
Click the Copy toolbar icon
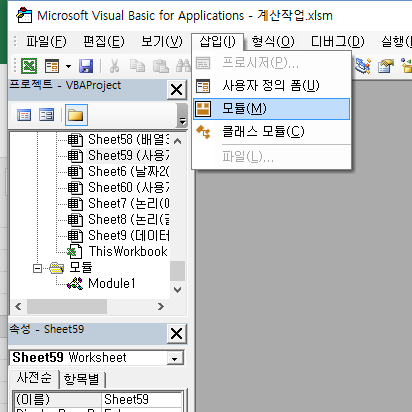pos(137,66)
